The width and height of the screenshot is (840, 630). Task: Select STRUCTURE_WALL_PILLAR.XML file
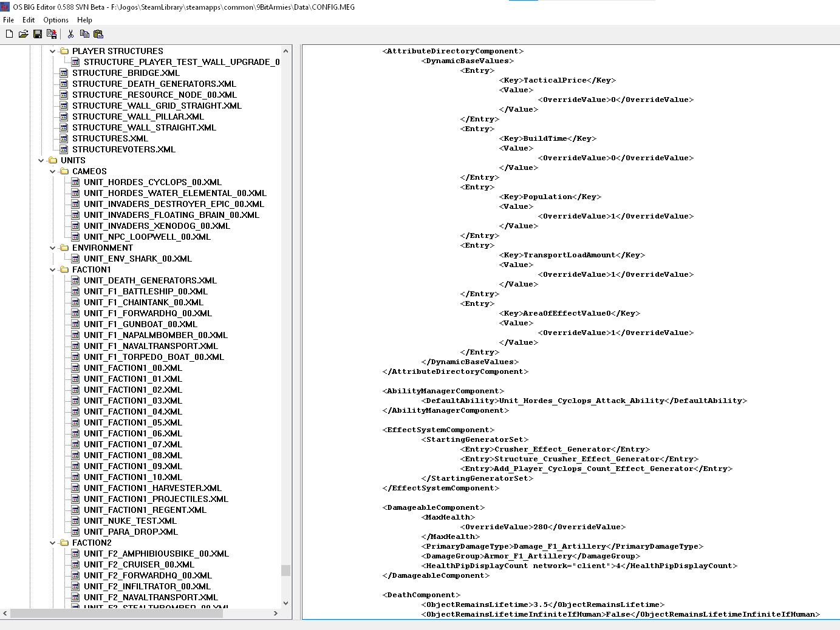[x=138, y=117]
